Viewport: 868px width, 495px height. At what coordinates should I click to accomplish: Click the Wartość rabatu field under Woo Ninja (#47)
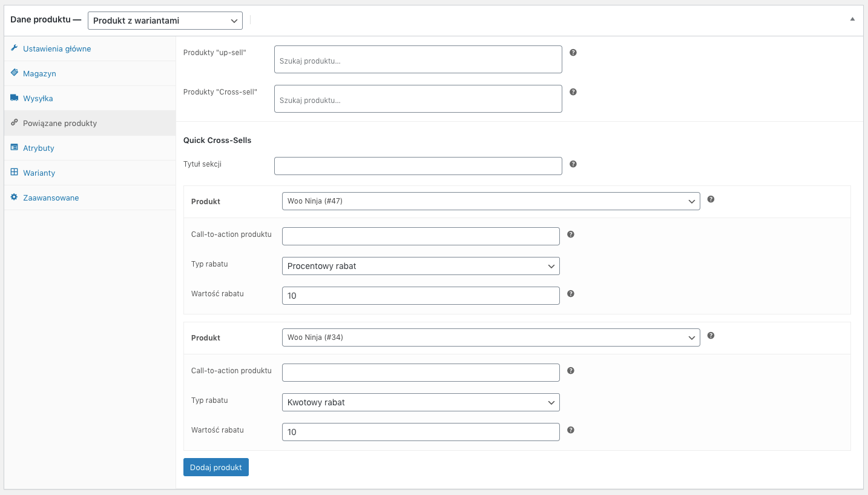pos(421,296)
